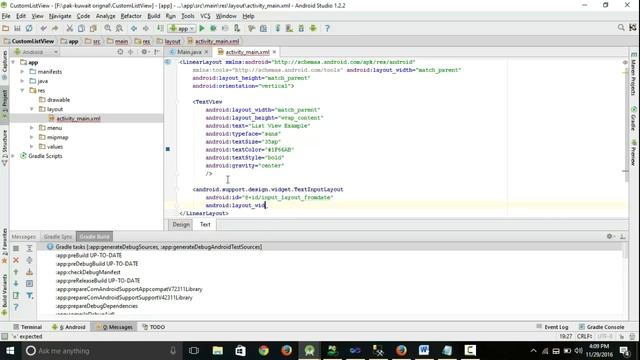This screenshot has height=360, width=640.
Task: Click the Messages panel gear icon
Action: coord(609,236)
